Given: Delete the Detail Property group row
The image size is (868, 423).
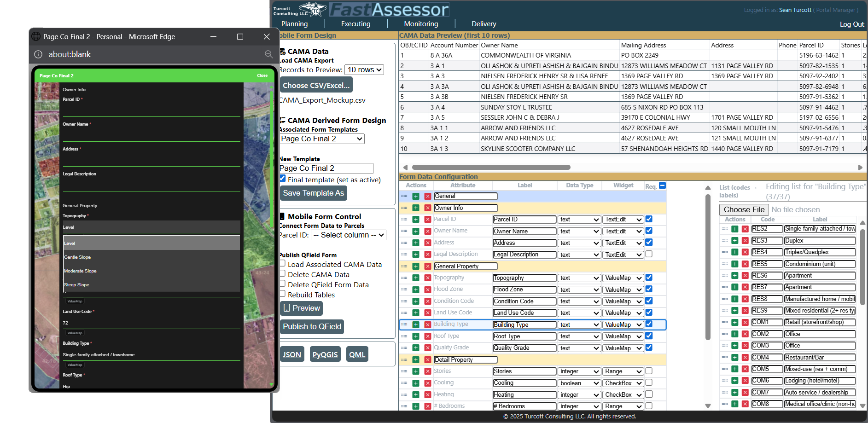Looking at the screenshot, I should [x=427, y=360].
